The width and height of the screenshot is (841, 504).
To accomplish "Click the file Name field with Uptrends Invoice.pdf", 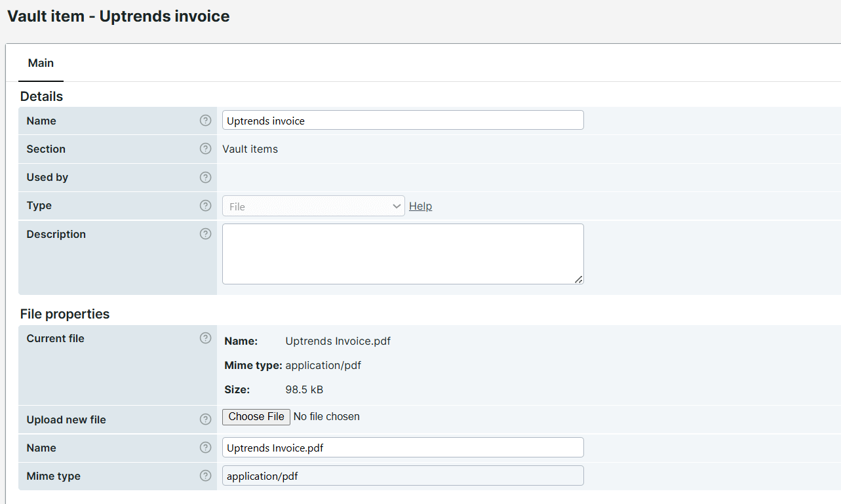I will [x=402, y=448].
